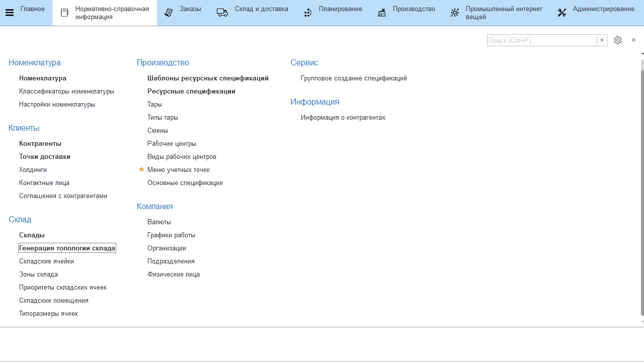The width and height of the screenshot is (644, 362).
Task: Select the Нормативно-справочная информация tab
Action: pyautogui.click(x=112, y=13)
